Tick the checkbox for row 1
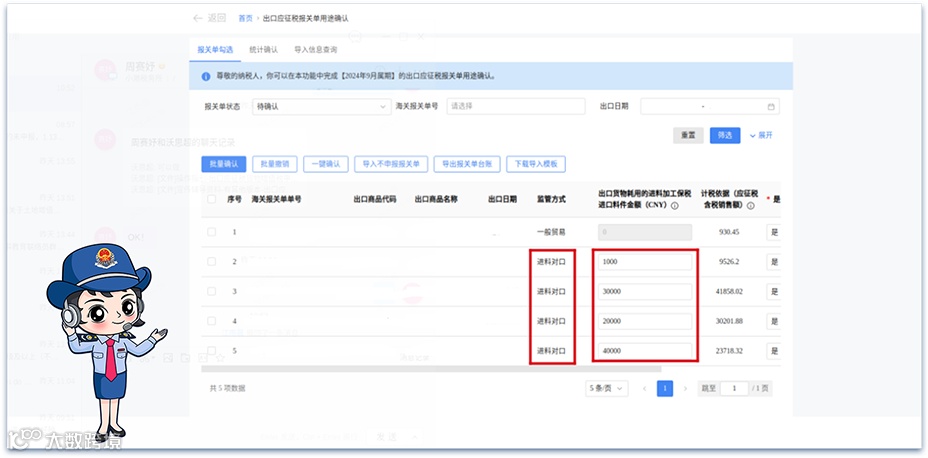Image resolution: width=928 pixels, height=458 pixels. [x=211, y=232]
